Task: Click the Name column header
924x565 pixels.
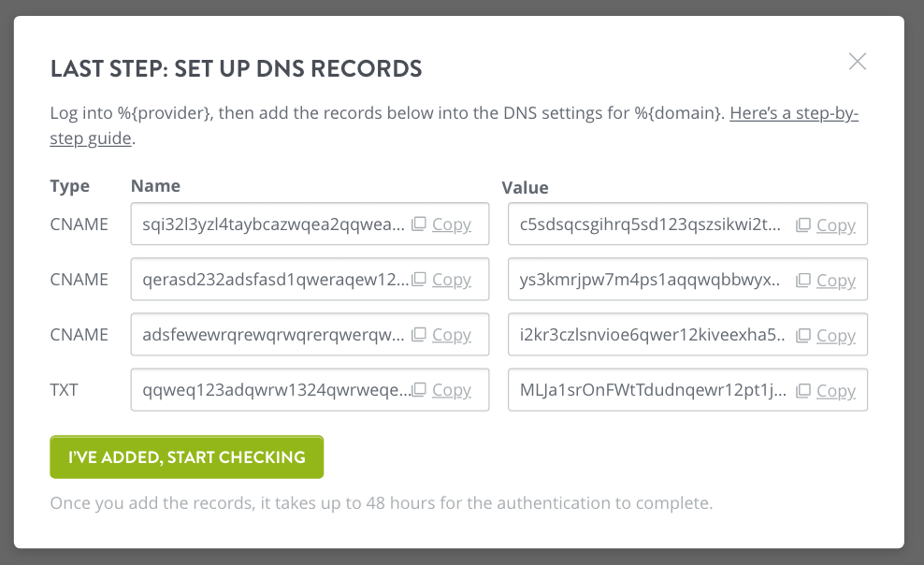Action: pyautogui.click(x=154, y=185)
